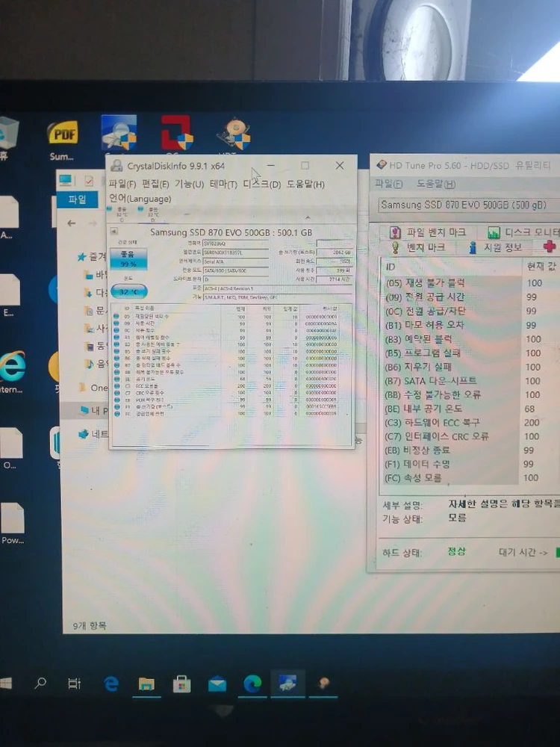Image resolution: width=560 pixels, height=747 pixels.
Task: Open the E... file on the desktop
Action: [10, 294]
